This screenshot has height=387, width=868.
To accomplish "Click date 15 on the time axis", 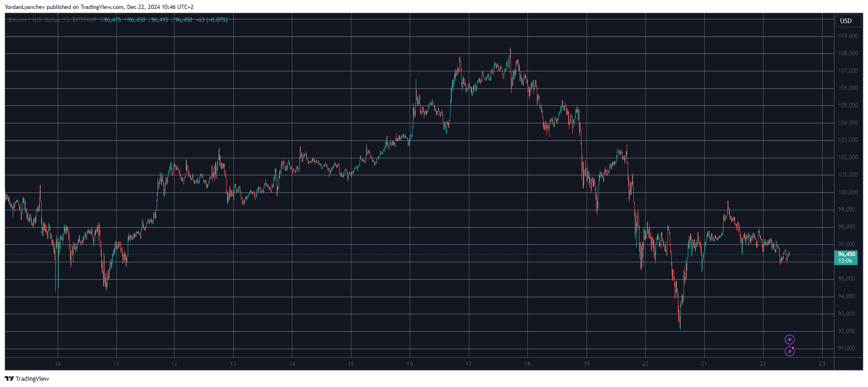I will (351, 364).
